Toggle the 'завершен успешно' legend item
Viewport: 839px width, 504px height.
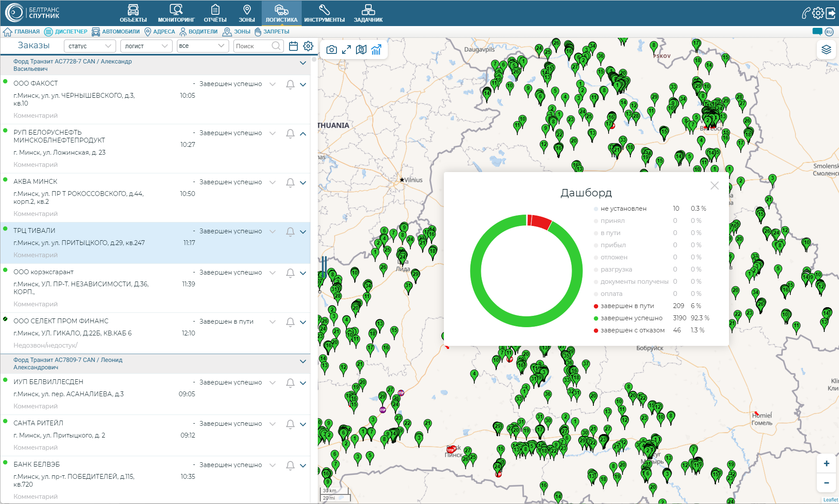[x=631, y=318]
